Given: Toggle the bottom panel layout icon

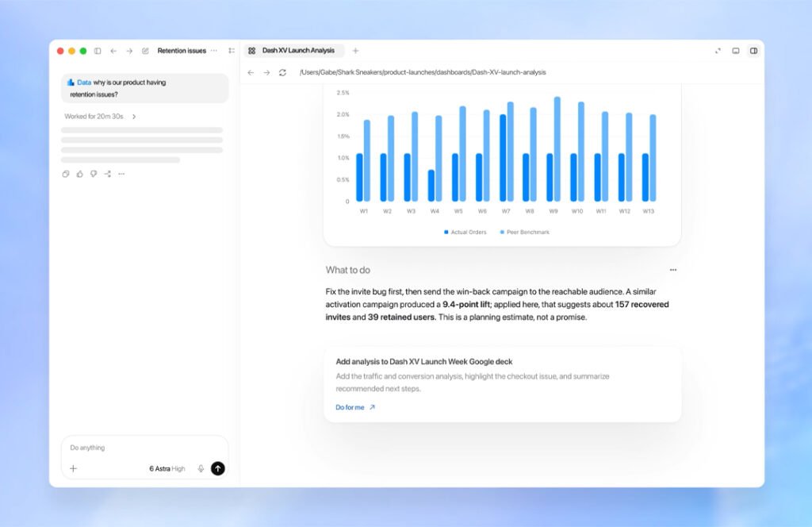Looking at the screenshot, I should click(x=736, y=51).
